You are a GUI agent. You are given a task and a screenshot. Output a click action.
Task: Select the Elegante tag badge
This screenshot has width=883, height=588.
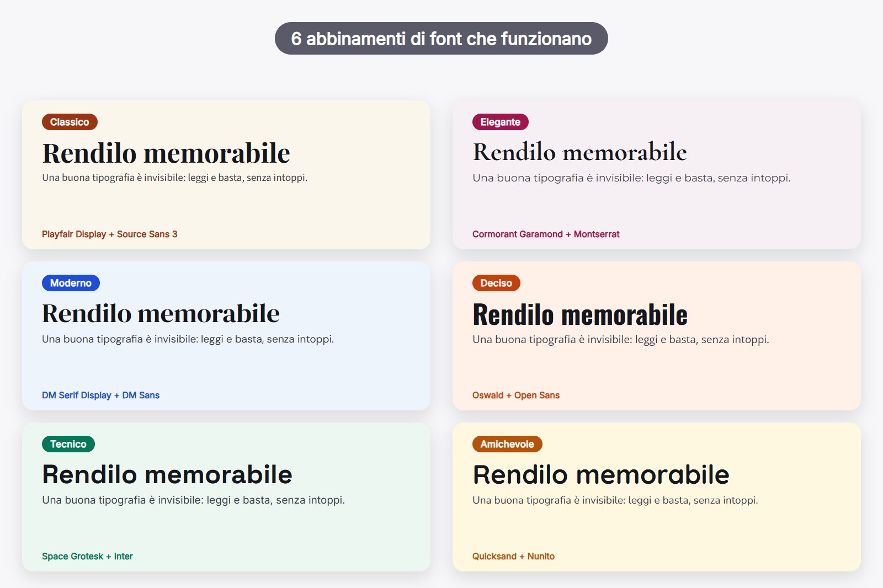(x=500, y=122)
